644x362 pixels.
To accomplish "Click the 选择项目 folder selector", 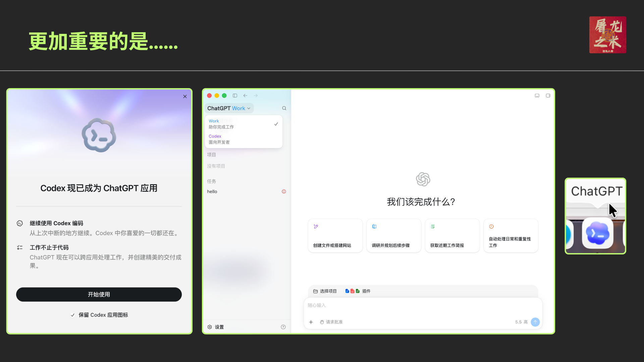I will coord(325,291).
